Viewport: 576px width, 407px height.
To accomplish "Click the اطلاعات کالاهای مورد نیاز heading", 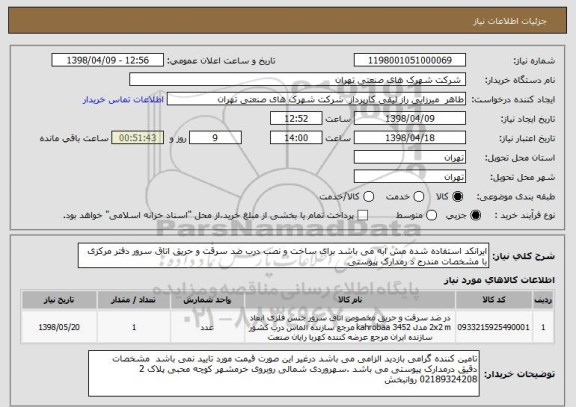I will (499, 280).
